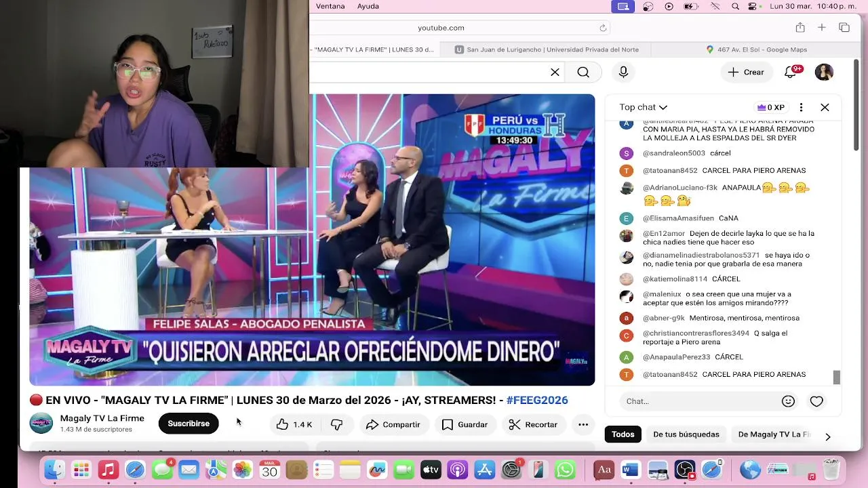Open Music app from the Dock

coord(108,469)
